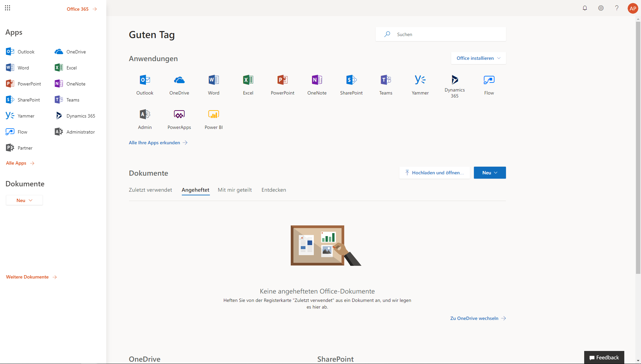This screenshot has height=364, width=641.
Task: Open the Admin app tile
Action: pyautogui.click(x=145, y=120)
